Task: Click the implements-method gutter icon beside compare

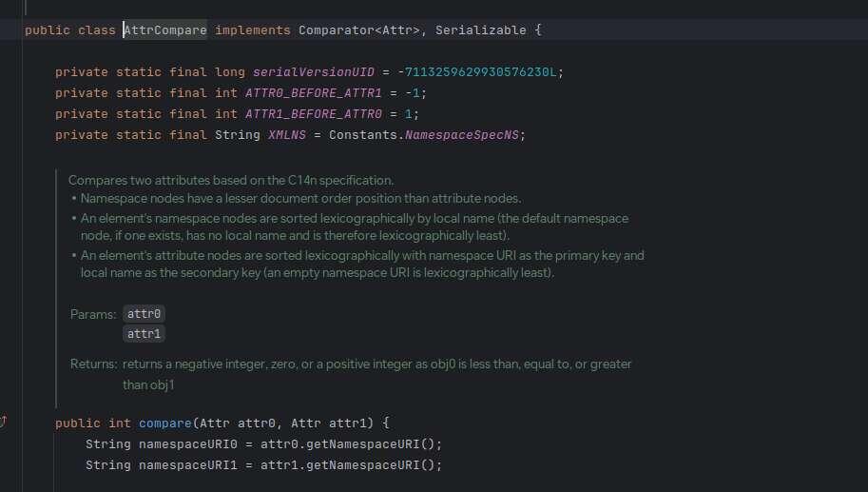Action: coord(4,422)
